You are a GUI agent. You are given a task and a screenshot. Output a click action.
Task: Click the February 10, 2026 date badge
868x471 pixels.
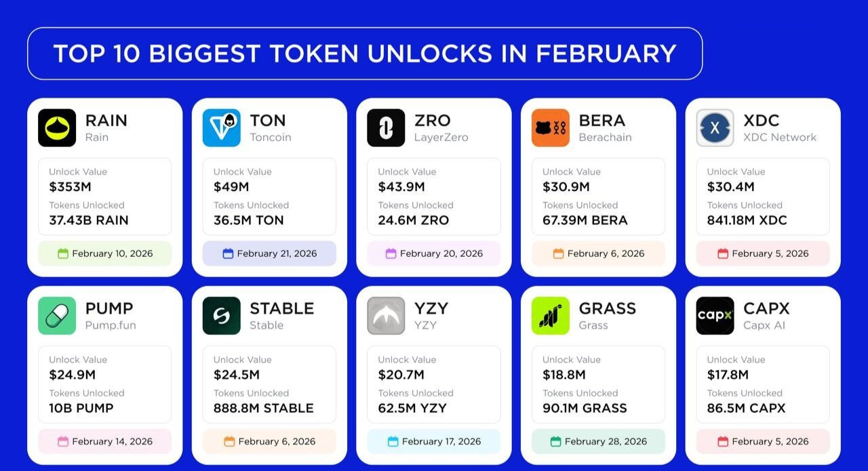click(105, 253)
